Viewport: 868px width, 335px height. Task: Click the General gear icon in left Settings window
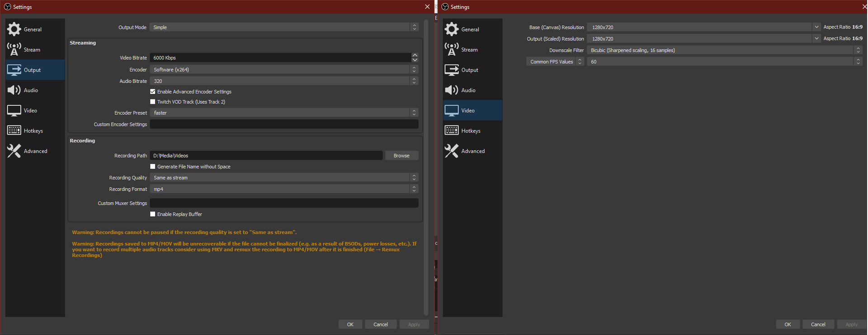[x=14, y=29]
